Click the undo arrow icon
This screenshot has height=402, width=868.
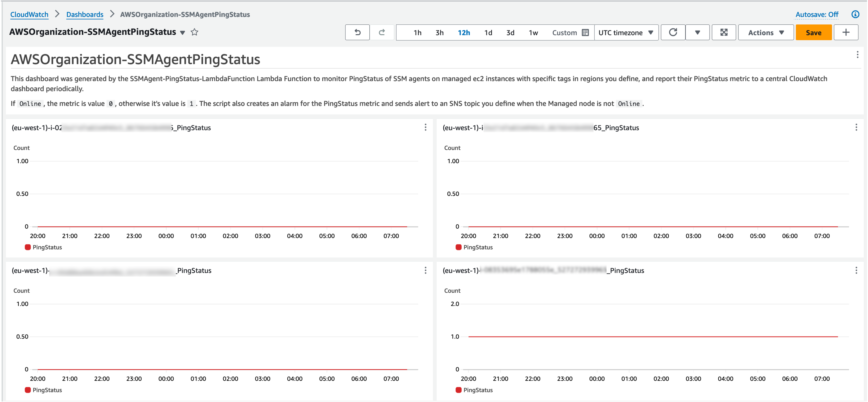click(357, 32)
